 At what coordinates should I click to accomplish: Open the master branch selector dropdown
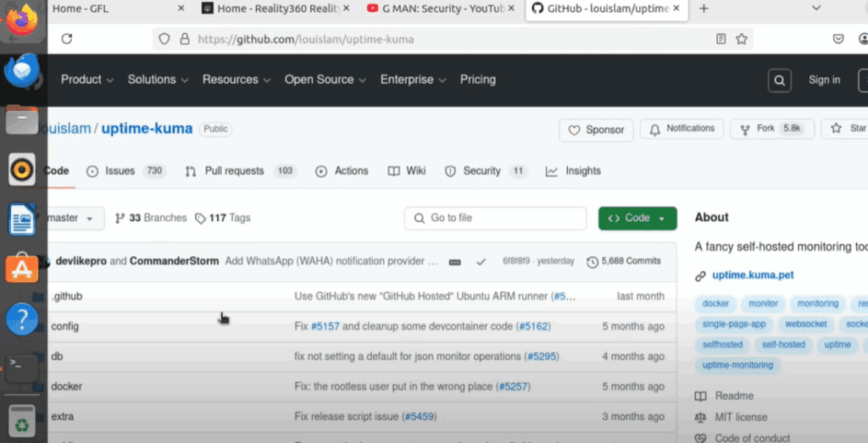pos(74,219)
